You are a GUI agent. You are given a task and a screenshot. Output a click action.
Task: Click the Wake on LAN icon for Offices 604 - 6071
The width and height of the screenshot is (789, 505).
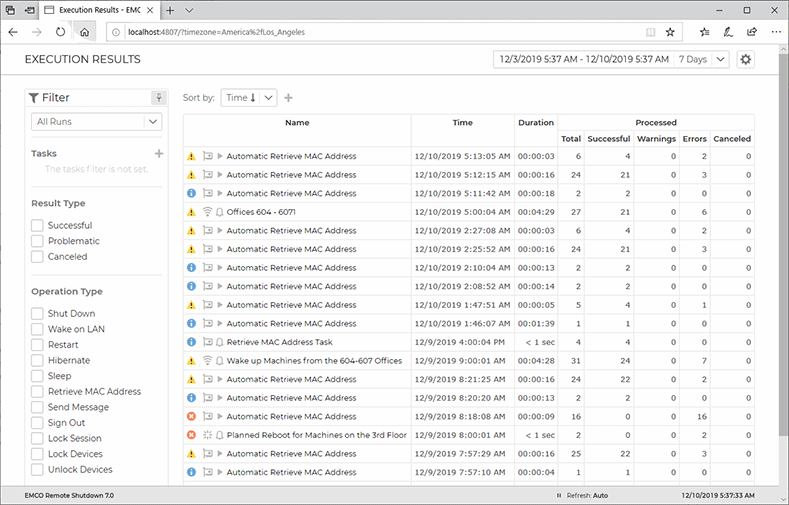[207, 212]
